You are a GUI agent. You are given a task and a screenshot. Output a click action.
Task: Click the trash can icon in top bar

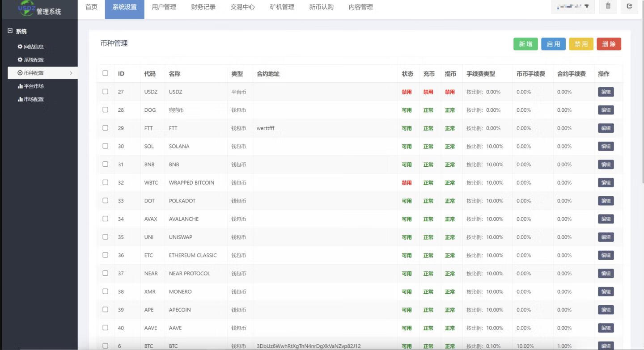(x=608, y=6)
